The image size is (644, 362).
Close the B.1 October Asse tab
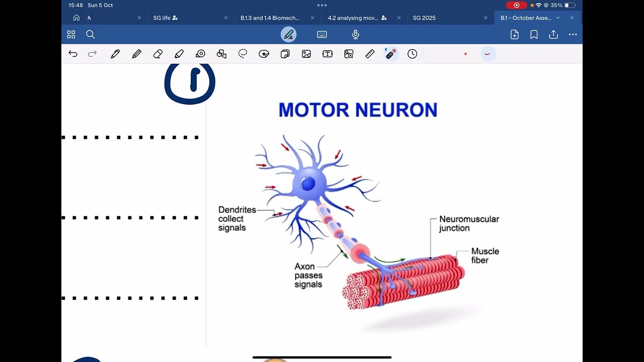pos(572,18)
